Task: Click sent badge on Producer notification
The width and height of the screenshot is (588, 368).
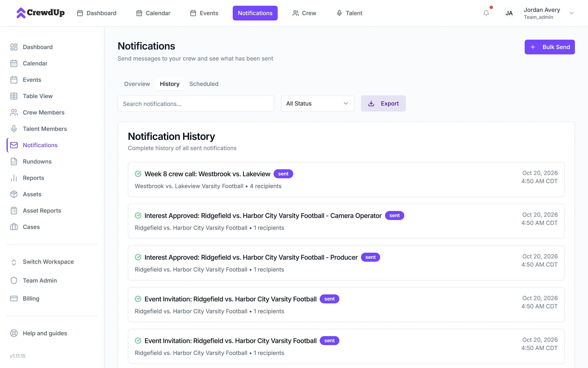Action: click(370, 257)
